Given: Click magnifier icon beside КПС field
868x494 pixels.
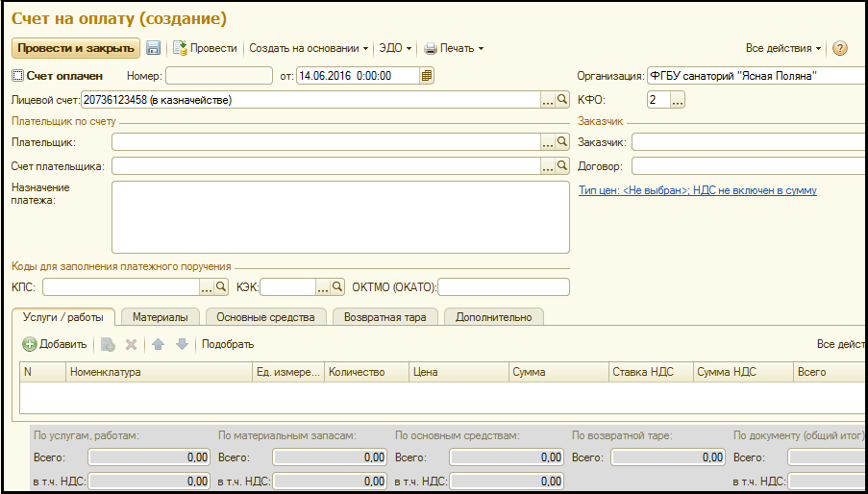Looking at the screenshot, I should [x=221, y=286].
